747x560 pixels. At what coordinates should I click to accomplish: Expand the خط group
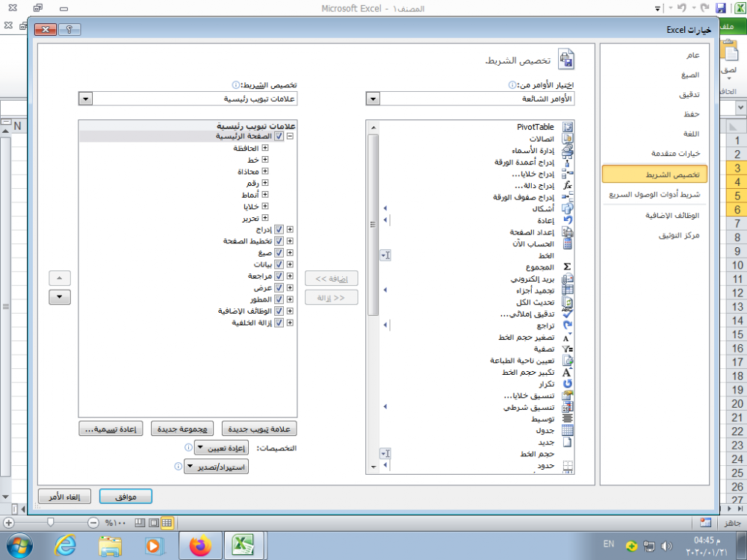[x=265, y=160]
